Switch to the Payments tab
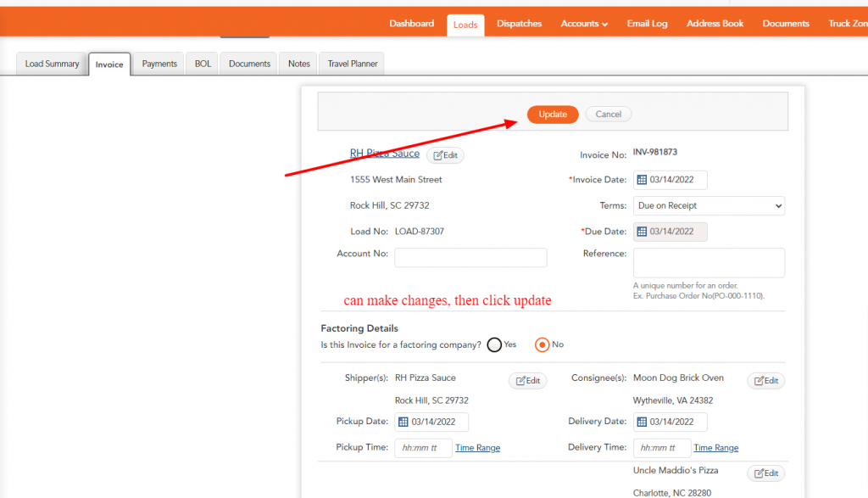This screenshot has height=498, width=868. [x=159, y=64]
